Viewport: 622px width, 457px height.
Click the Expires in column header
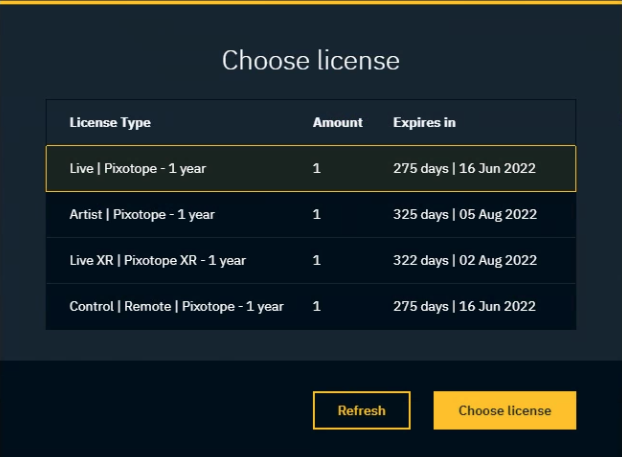coord(424,122)
